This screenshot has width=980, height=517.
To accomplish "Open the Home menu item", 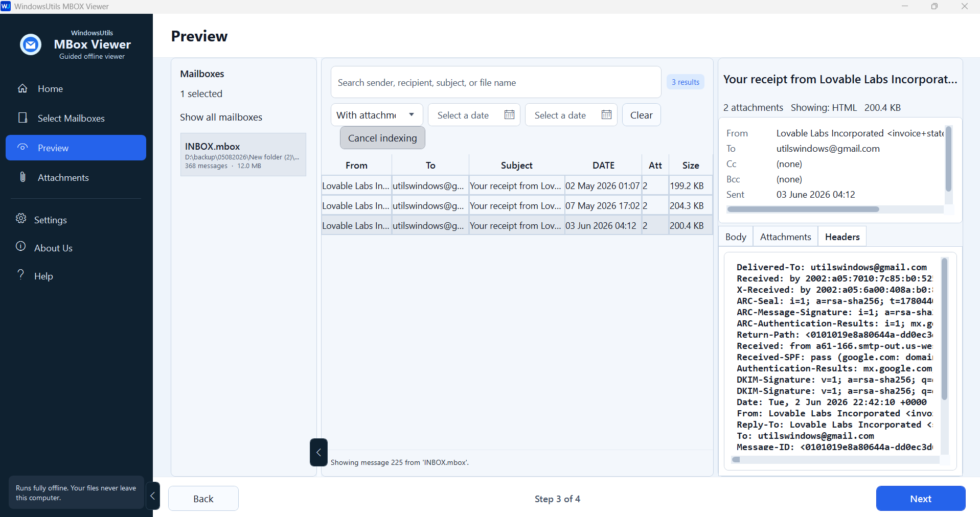I will (x=76, y=88).
